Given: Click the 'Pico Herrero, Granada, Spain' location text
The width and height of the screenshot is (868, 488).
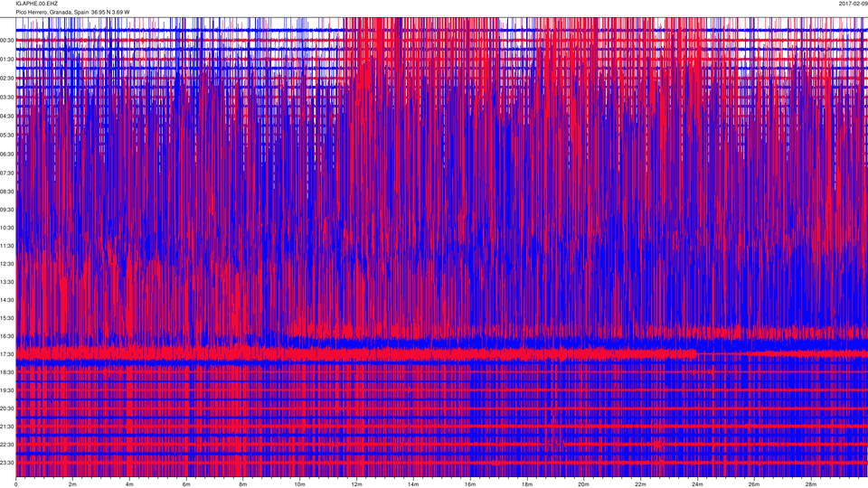Looking at the screenshot, I should (x=52, y=12).
